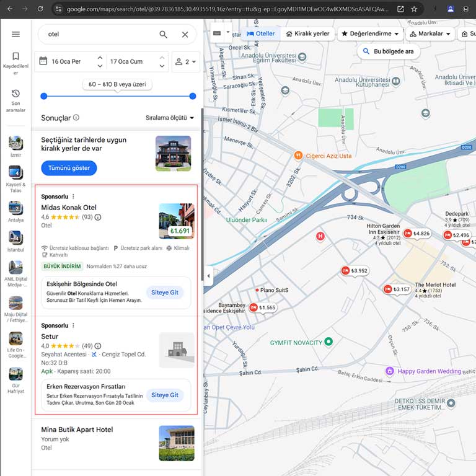This screenshot has height=476, width=476.
Task: Clear the search with the X icon
Action: [x=185, y=35]
